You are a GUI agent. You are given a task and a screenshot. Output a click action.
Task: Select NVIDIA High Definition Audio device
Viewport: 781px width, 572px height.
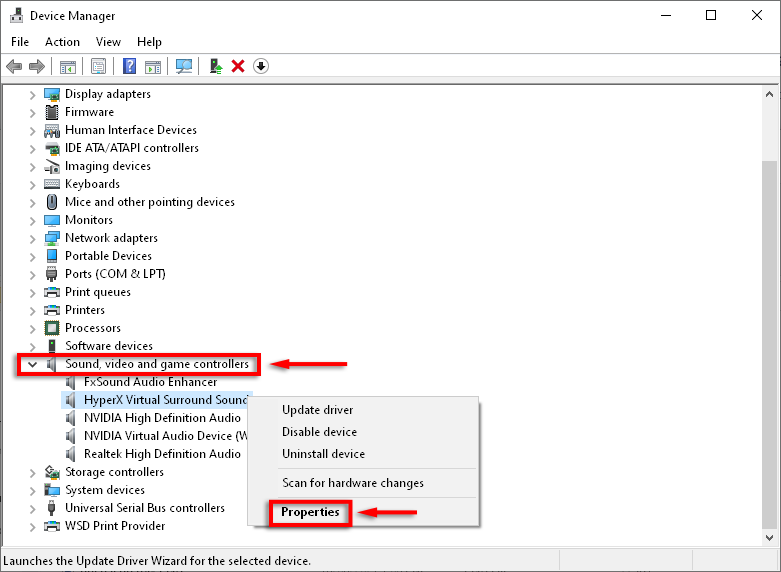162,418
